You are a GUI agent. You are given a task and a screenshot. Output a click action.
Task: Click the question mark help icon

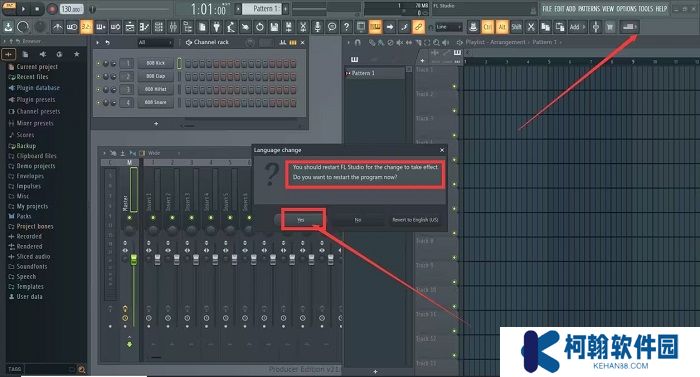[x=346, y=27]
